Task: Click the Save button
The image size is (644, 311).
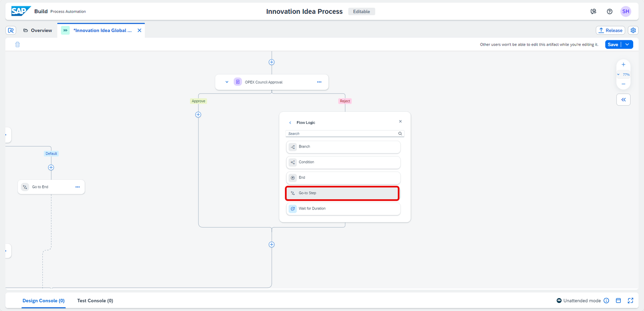Action: click(x=613, y=44)
